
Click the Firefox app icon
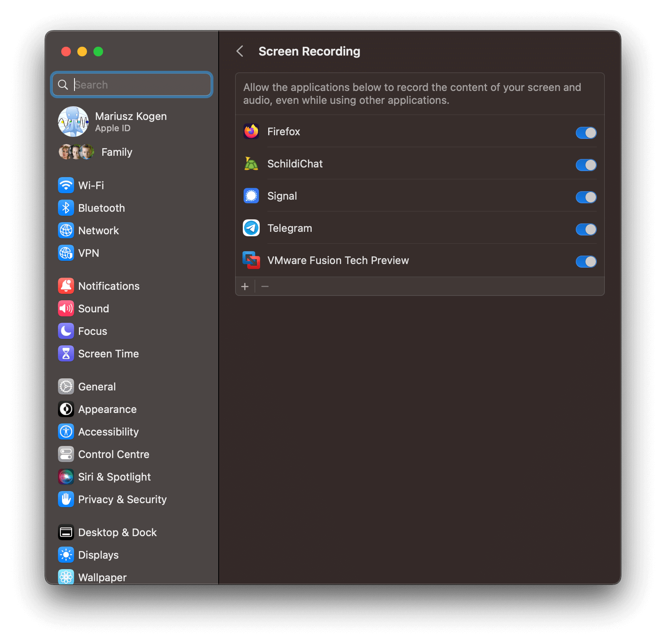click(x=251, y=132)
